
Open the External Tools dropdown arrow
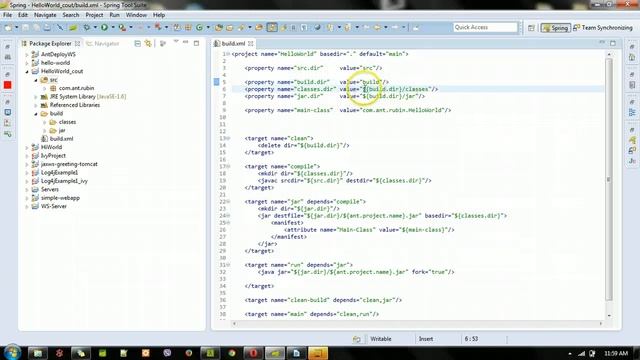tap(131, 27)
